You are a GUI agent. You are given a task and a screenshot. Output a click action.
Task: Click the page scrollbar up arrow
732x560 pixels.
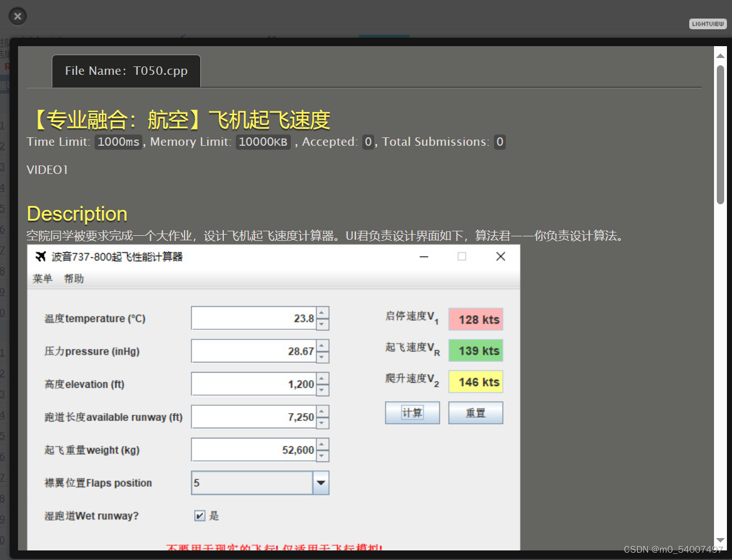pyautogui.click(x=720, y=56)
